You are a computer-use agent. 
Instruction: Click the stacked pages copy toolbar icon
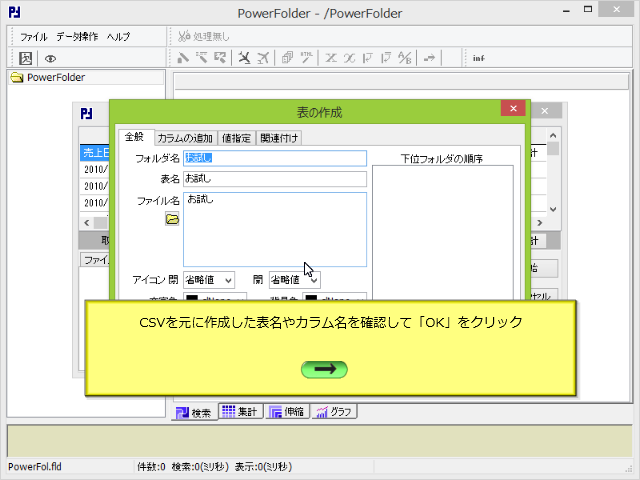[x=287, y=58]
